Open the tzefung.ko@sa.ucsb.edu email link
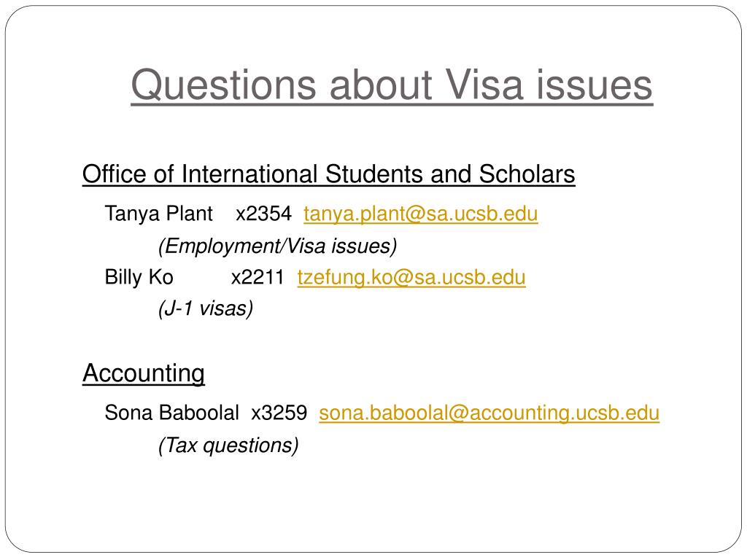747x560 pixels. coord(411,278)
